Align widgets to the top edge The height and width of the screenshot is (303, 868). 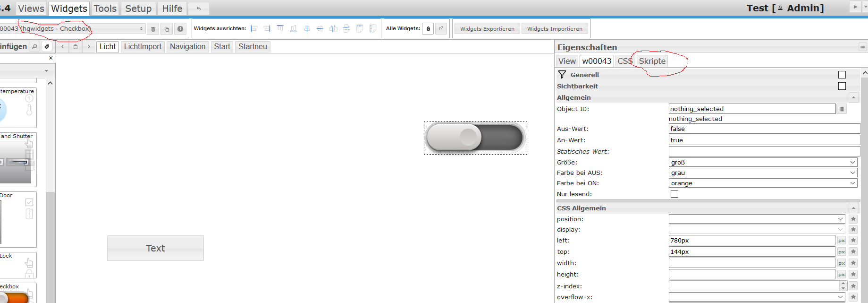(280, 28)
